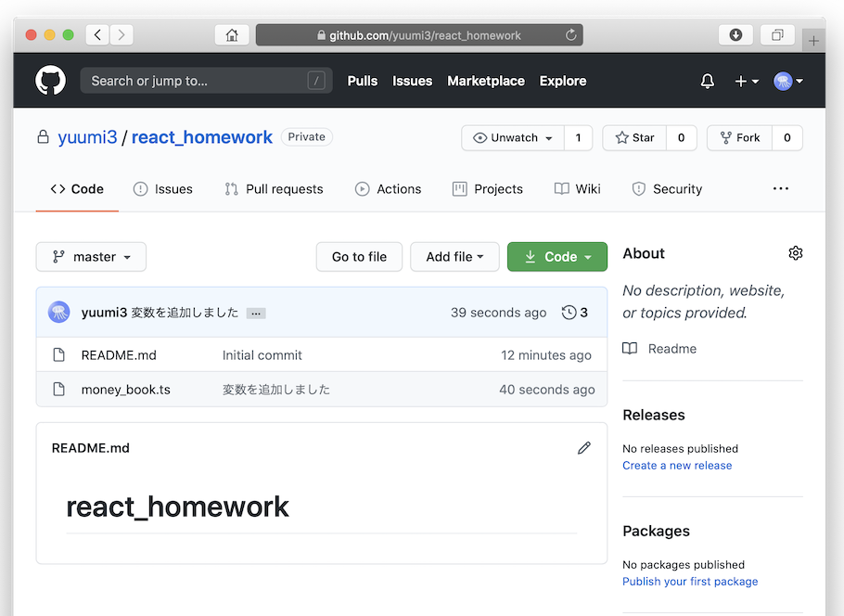Expand the Unwatch dropdown
This screenshot has height=616, width=844.
[513, 138]
